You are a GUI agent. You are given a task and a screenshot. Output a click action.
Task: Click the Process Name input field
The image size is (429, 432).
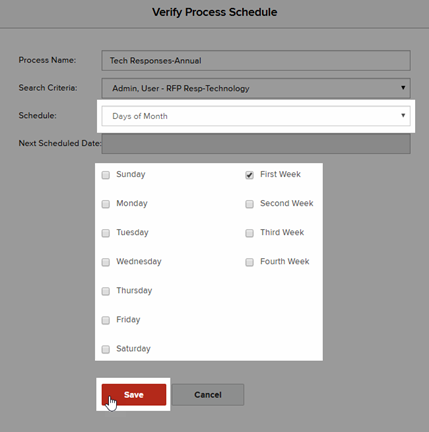coord(256,60)
